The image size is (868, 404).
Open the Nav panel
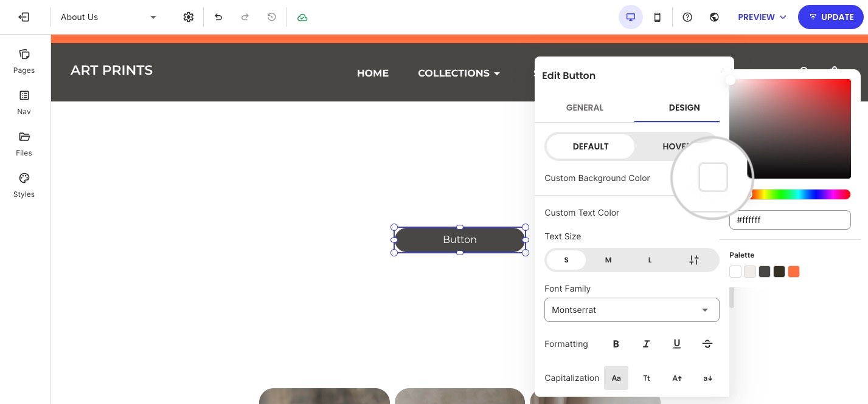[24, 102]
